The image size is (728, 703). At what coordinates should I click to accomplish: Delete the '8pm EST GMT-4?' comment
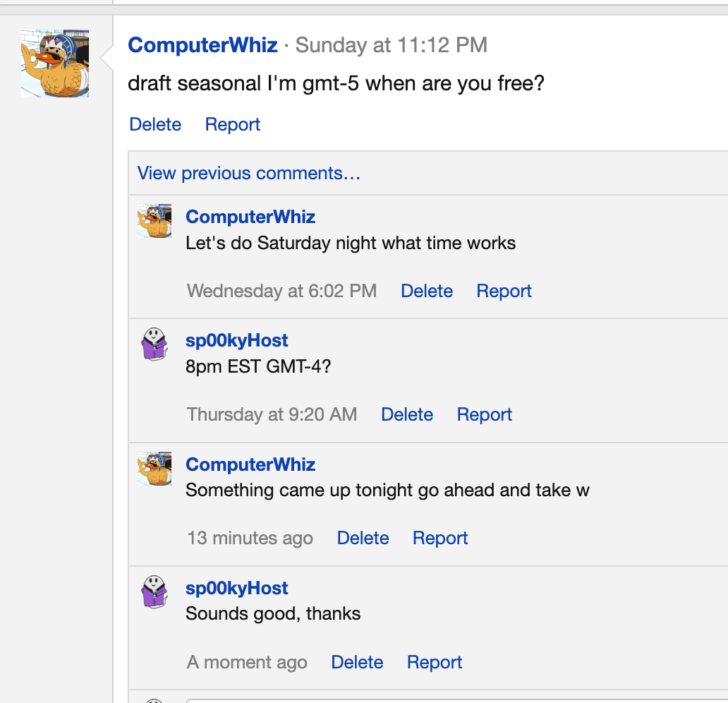[407, 415]
